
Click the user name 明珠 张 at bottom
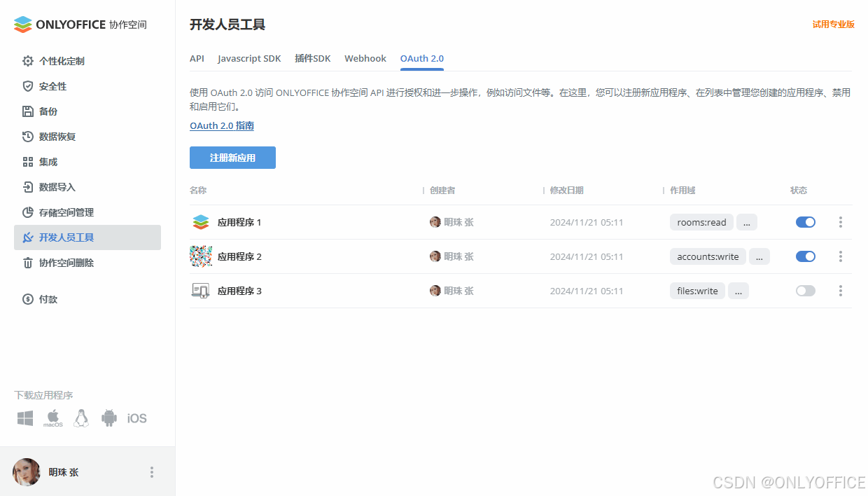point(64,472)
